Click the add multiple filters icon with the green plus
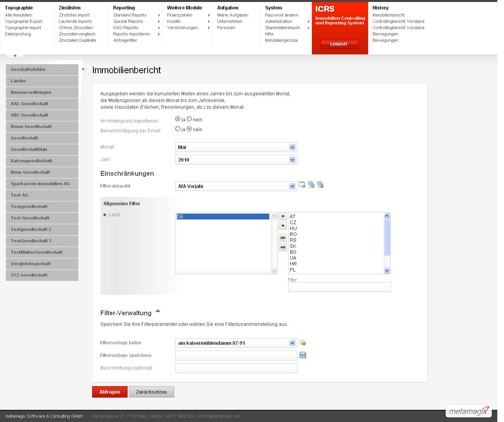The height and width of the screenshot is (422, 504). 311,185
